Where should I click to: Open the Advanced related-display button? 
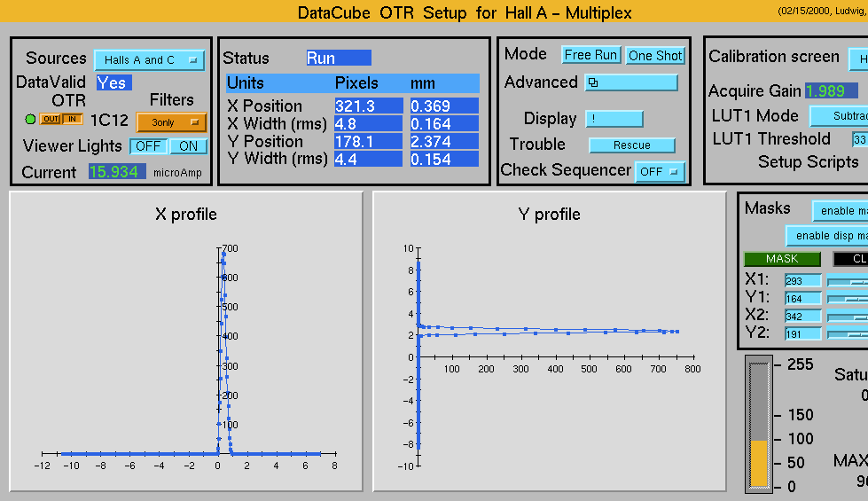[630, 82]
